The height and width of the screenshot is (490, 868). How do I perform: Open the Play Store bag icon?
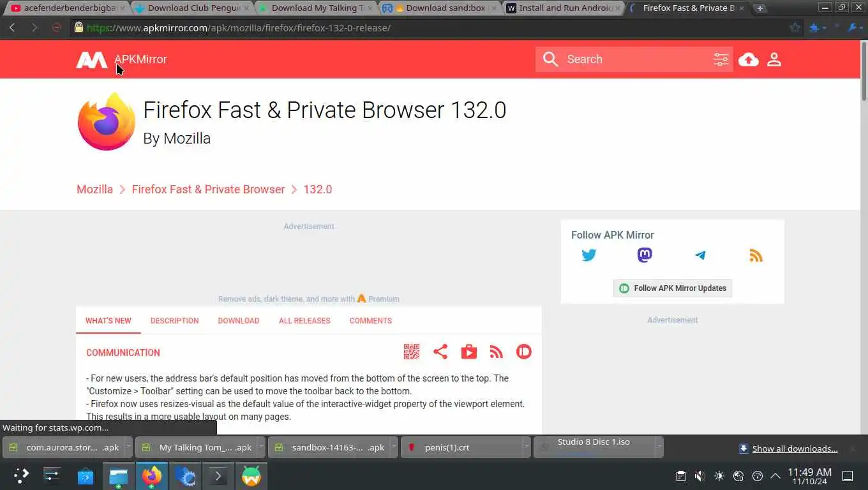469,352
